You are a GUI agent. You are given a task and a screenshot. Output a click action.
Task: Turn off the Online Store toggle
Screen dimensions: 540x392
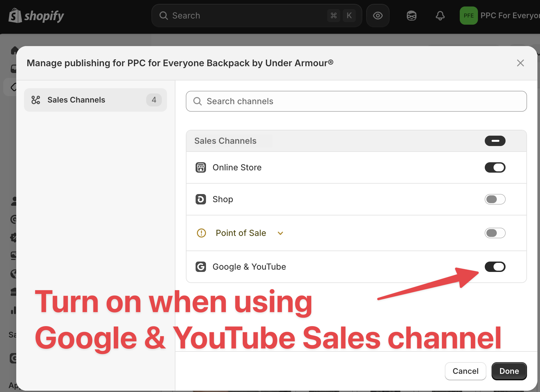(495, 167)
